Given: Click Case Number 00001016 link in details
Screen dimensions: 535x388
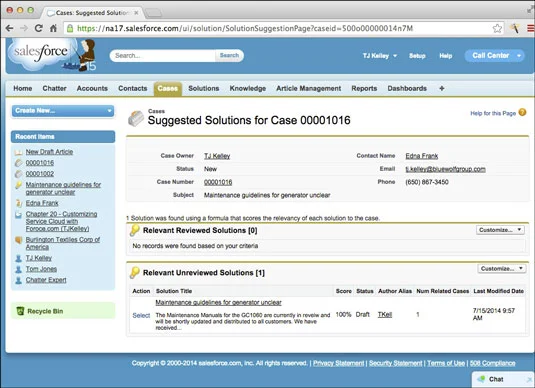Looking at the screenshot, I should (218, 182).
